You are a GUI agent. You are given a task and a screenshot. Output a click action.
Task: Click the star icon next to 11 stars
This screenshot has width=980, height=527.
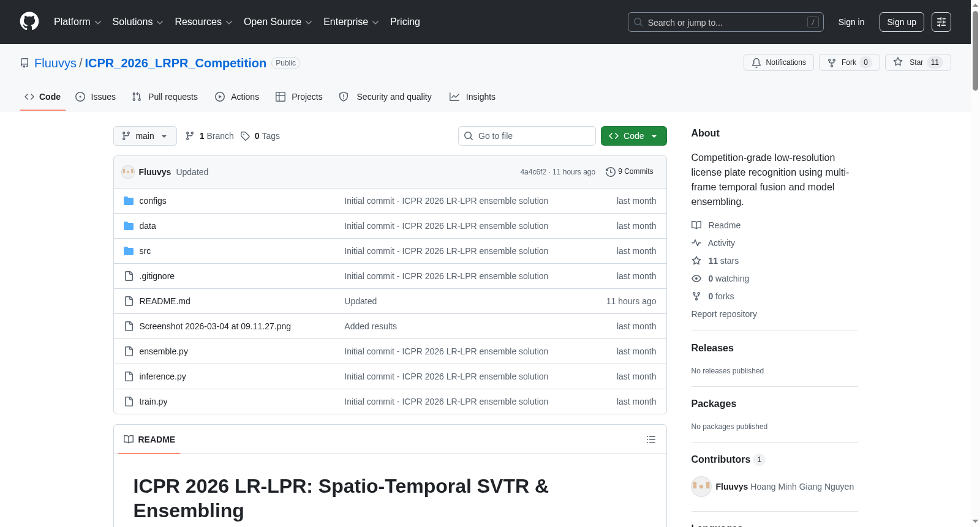click(696, 261)
